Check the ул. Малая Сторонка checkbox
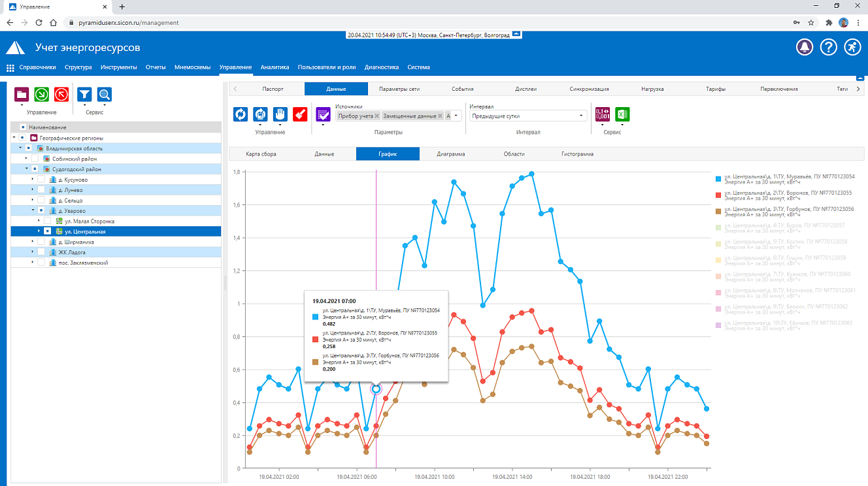The image size is (868, 486). pos(48,221)
